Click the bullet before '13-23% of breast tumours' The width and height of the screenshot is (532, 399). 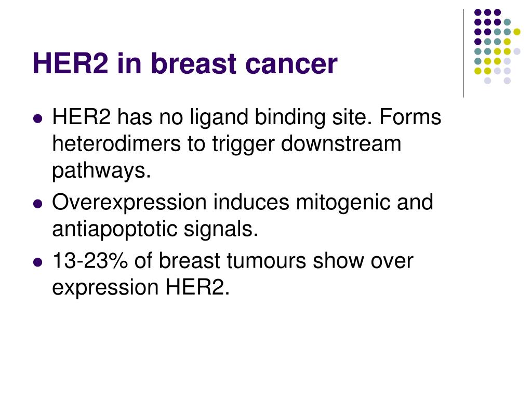pos(38,262)
